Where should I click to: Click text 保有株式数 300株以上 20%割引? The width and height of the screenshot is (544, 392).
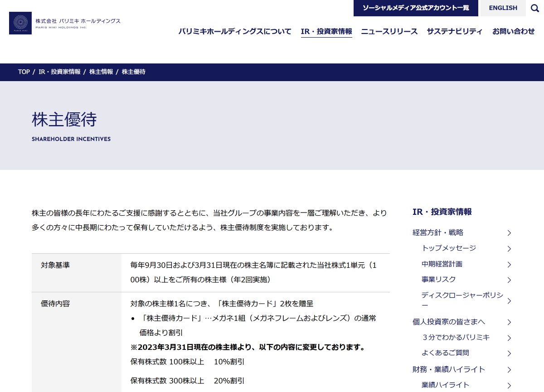(188, 381)
